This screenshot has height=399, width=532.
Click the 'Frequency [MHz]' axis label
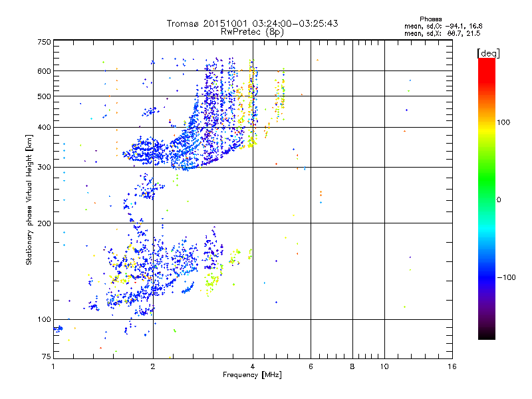point(252,375)
